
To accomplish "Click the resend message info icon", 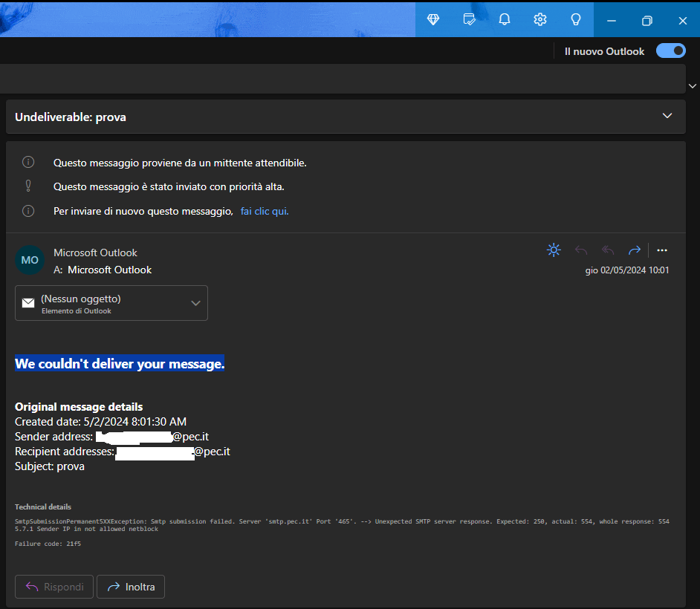I will [x=28, y=211].
